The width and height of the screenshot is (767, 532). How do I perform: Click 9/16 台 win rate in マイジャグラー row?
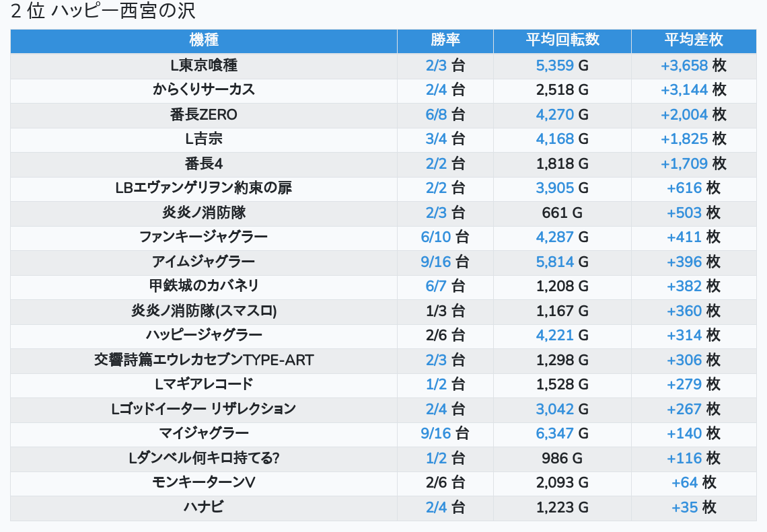tap(445, 434)
